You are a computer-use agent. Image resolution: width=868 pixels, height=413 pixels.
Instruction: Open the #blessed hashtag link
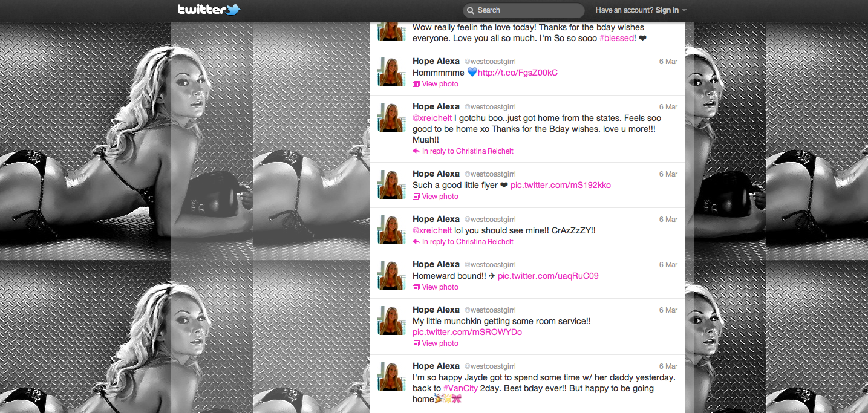(617, 38)
